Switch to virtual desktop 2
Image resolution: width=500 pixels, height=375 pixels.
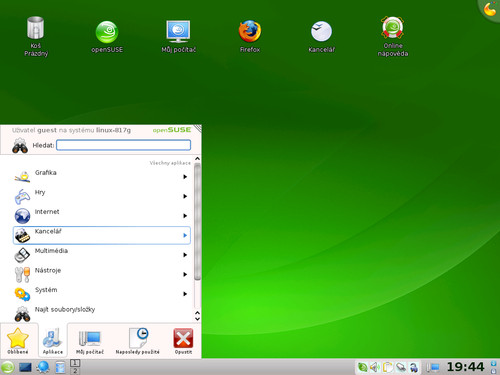[x=75, y=370]
